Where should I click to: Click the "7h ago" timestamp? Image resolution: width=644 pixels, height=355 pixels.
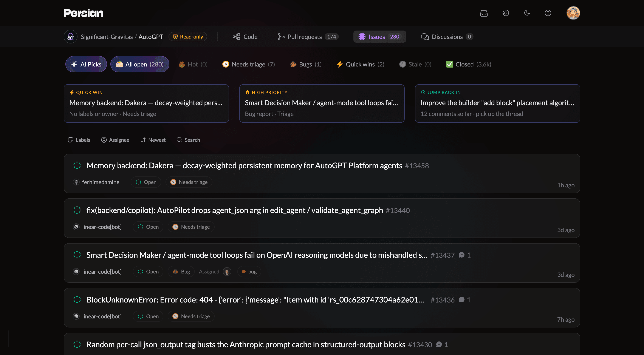[566, 319]
